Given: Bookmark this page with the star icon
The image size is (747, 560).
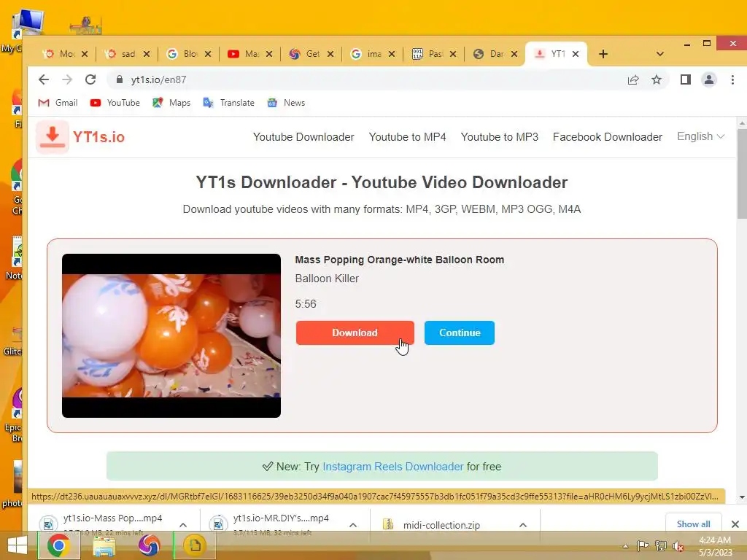Looking at the screenshot, I should tap(657, 79).
